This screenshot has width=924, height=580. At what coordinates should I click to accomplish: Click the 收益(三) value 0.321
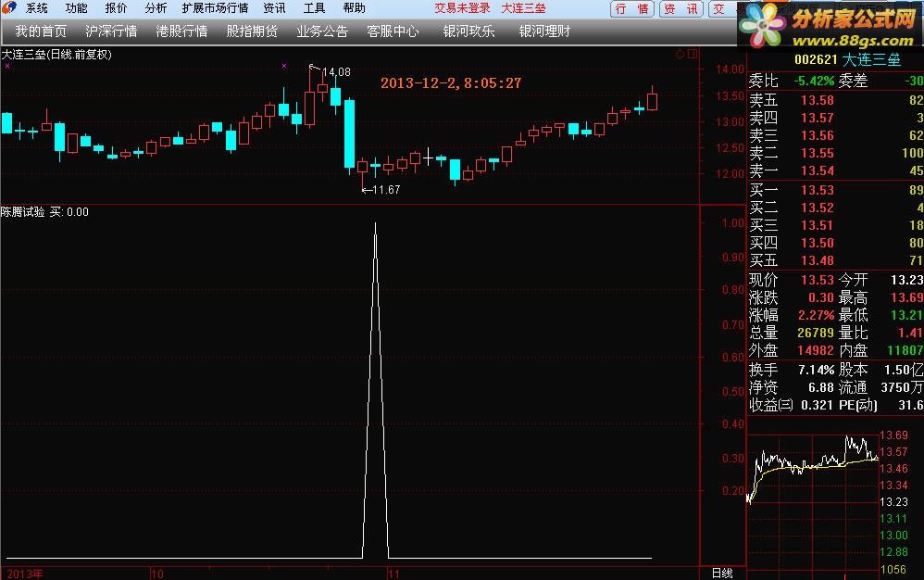(817, 406)
